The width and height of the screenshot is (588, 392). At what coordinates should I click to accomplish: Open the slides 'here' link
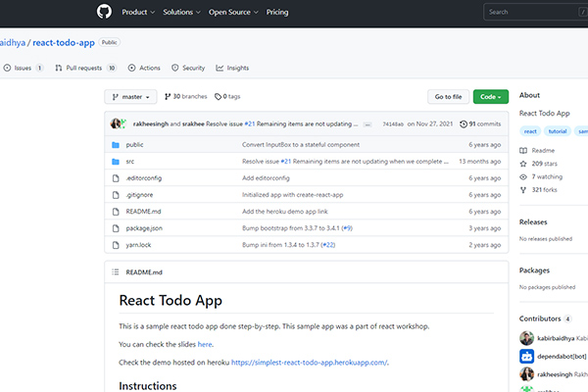pyautogui.click(x=205, y=344)
